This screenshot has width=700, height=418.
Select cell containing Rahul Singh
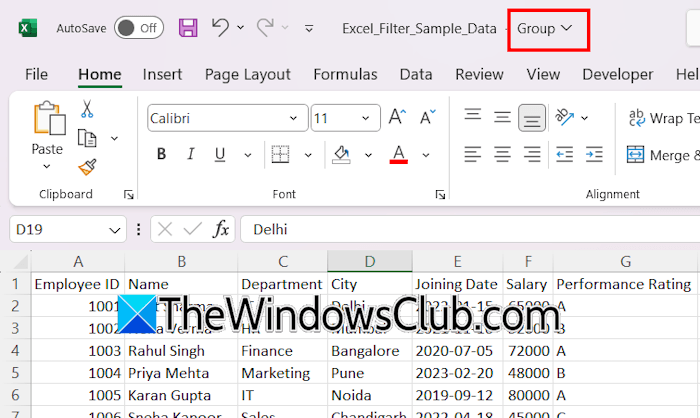[x=181, y=351]
